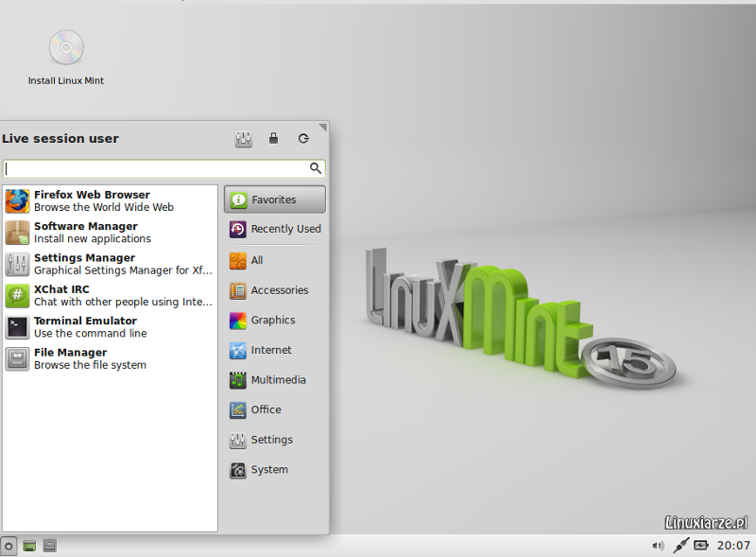Click into the menu search field

pos(163,168)
